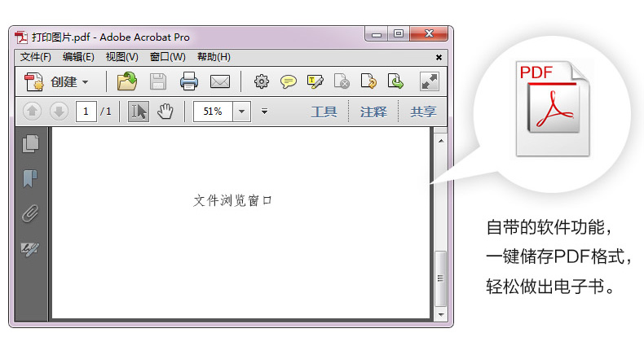Click the Save floppy disk icon

(x=158, y=81)
